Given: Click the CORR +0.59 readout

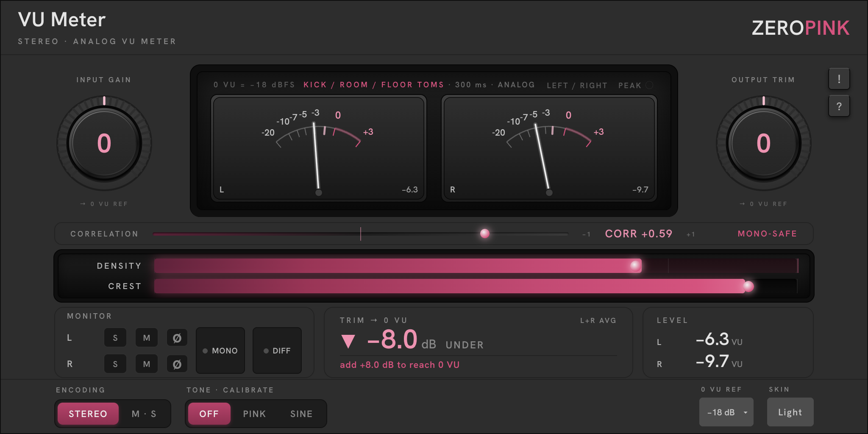Looking at the screenshot, I should [x=639, y=234].
